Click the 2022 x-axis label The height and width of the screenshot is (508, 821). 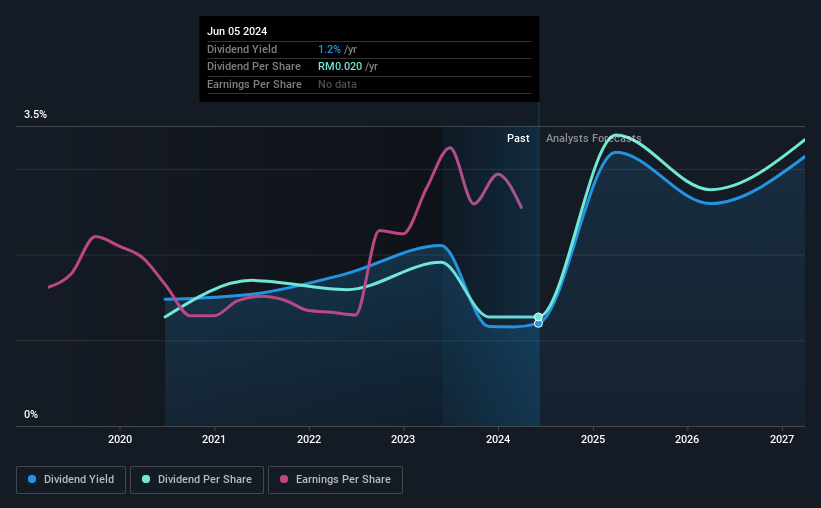pos(309,439)
